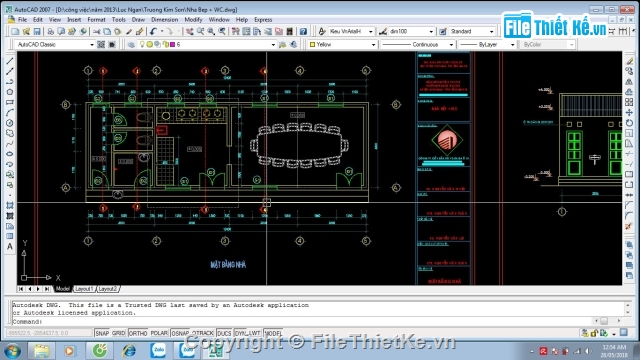Open the Yellow color control swatch
Screen dimensions: 640x360
342,44
